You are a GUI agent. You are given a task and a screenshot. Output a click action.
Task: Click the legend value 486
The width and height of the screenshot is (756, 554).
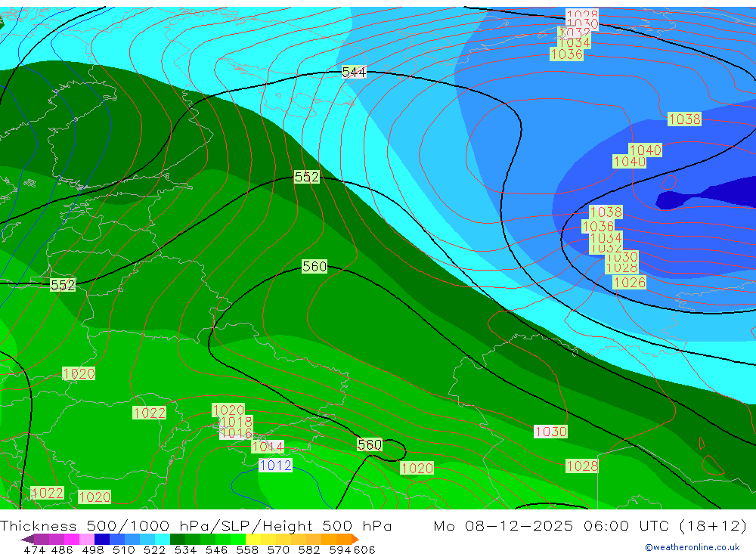[62, 549]
